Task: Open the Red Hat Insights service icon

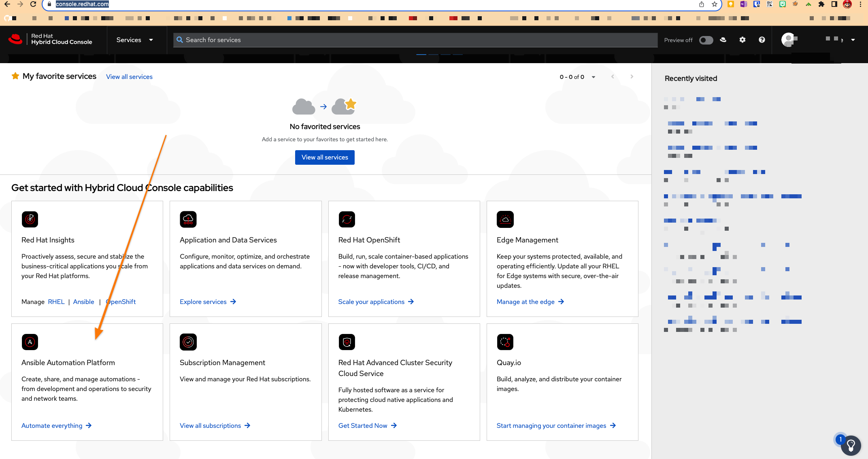Action: [x=30, y=219]
